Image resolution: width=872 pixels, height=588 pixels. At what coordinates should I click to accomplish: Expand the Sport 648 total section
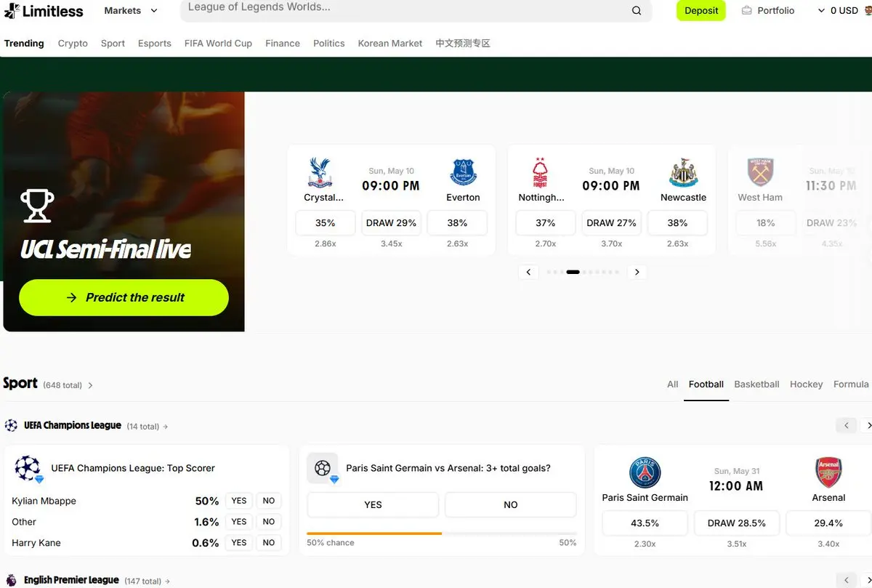pyautogui.click(x=48, y=384)
